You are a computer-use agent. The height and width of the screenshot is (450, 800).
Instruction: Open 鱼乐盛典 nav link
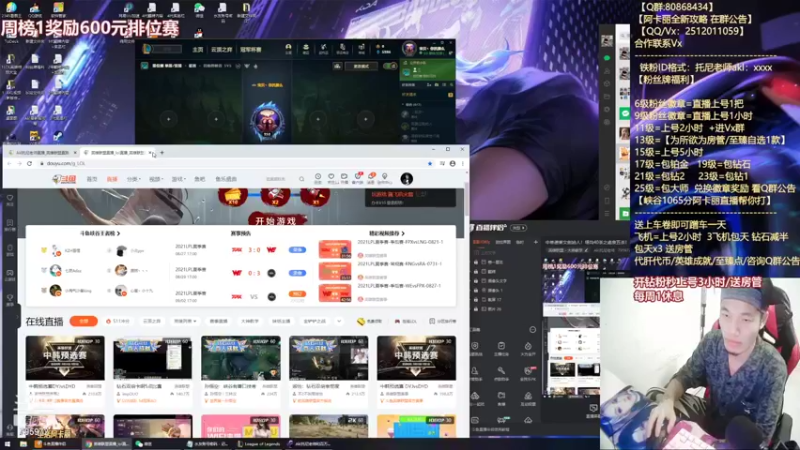point(226,179)
